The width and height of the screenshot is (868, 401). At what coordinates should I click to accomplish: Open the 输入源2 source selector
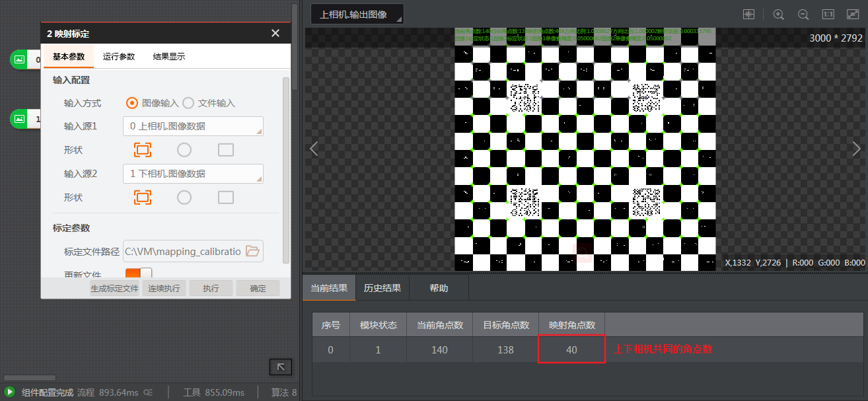[193, 174]
